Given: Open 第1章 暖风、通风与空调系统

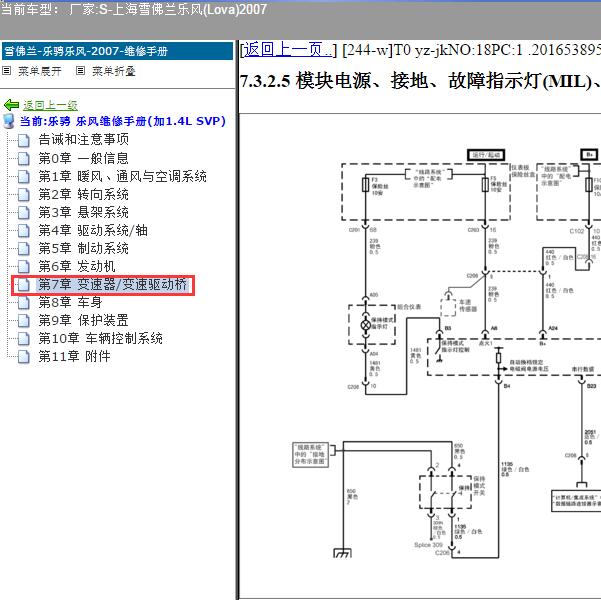Looking at the screenshot, I should point(122,176).
